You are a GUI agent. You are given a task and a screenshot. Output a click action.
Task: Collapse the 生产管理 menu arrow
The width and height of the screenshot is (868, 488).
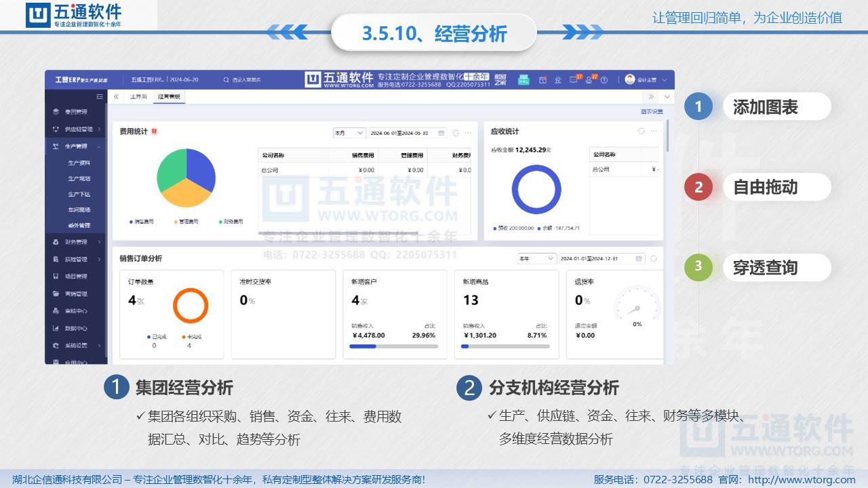pos(99,146)
